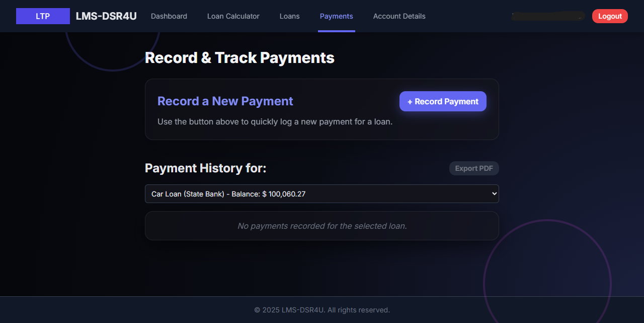Switch to the Dashboard tab
The height and width of the screenshot is (323, 644).
point(169,16)
